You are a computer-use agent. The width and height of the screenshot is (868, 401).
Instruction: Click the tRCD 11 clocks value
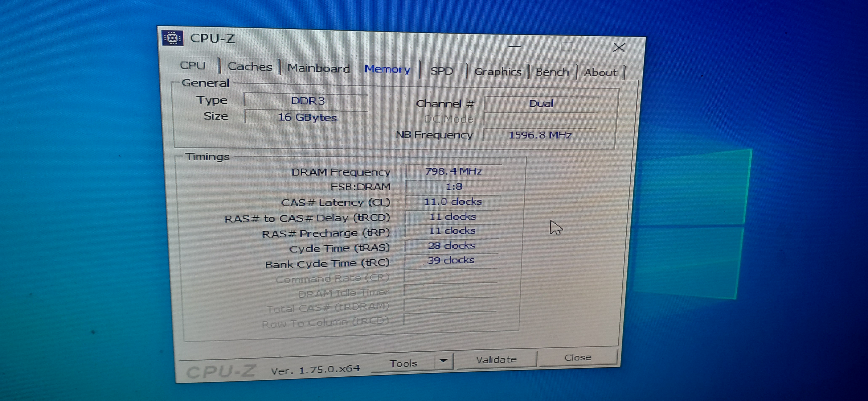pyautogui.click(x=453, y=216)
